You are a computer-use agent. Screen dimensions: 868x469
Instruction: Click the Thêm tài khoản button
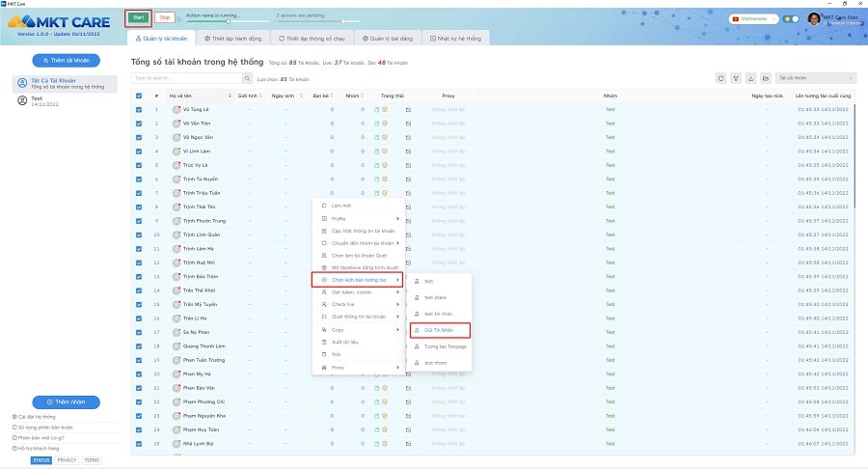pyautogui.click(x=66, y=60)
